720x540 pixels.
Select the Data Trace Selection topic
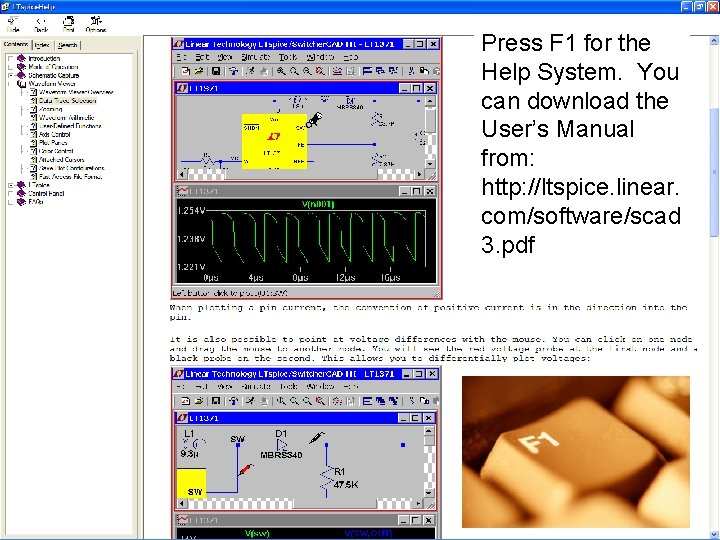pyautogui.click(x=68, y=101)
